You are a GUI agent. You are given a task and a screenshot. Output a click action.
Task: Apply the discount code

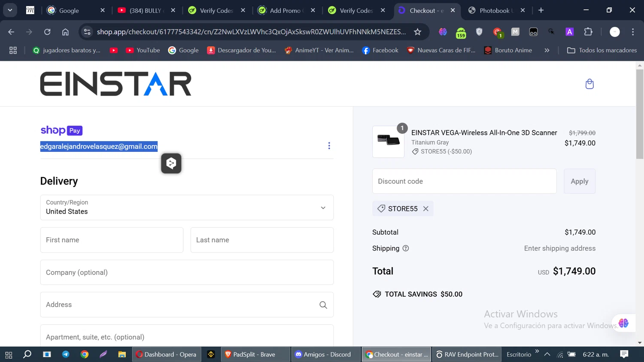coord(579,181)
